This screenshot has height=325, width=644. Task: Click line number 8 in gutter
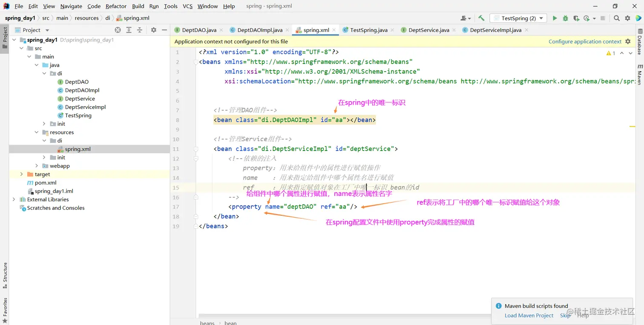click(x=177, y=120)
